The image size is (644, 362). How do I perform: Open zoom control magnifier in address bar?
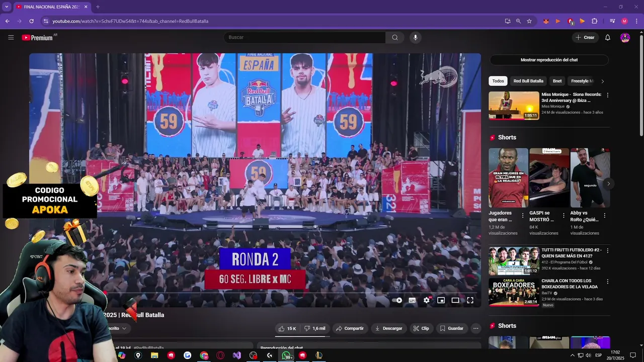tap(518, 21)
